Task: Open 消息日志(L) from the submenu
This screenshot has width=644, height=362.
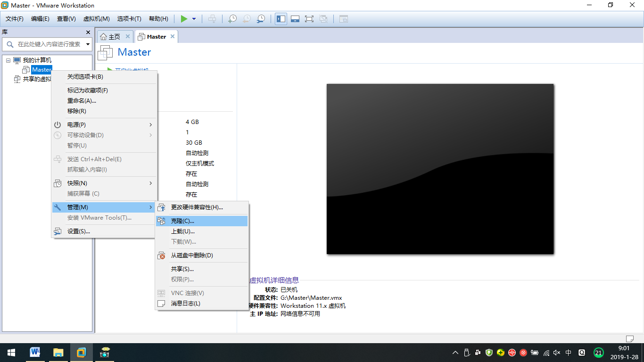Action: (202, 304)
